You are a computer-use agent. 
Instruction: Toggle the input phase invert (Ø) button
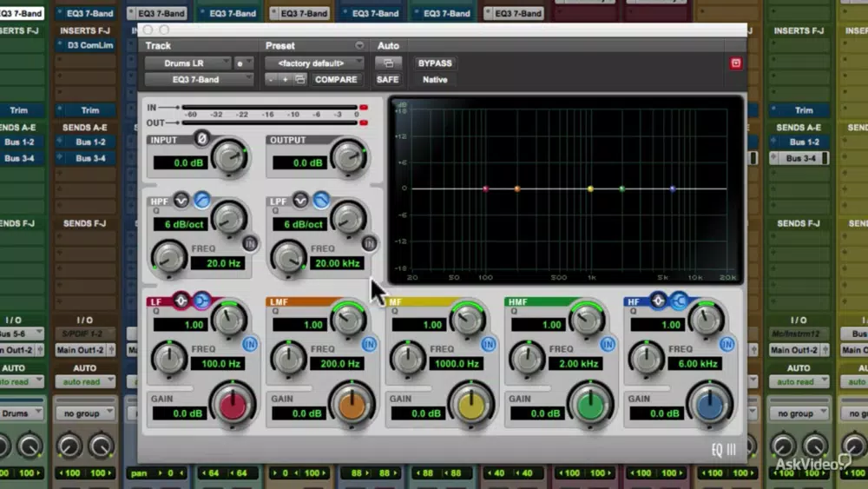click(202, 138)
